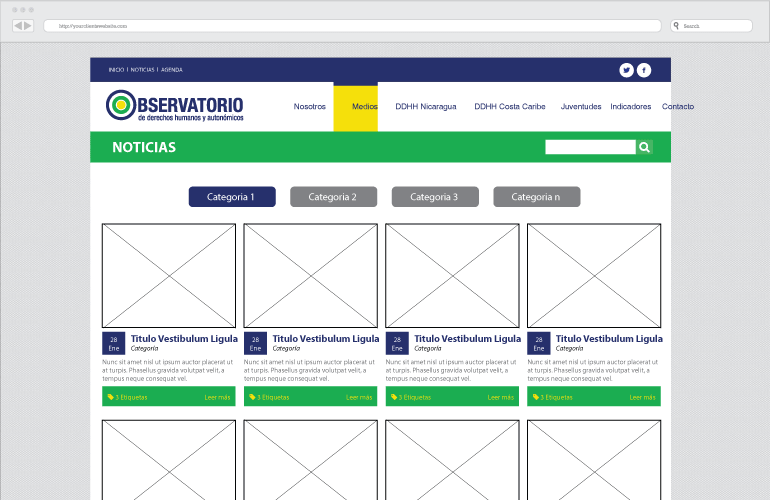Choose the Categoria 3 filter
This screenshot has width=770, height=500.
coord(435,197)
